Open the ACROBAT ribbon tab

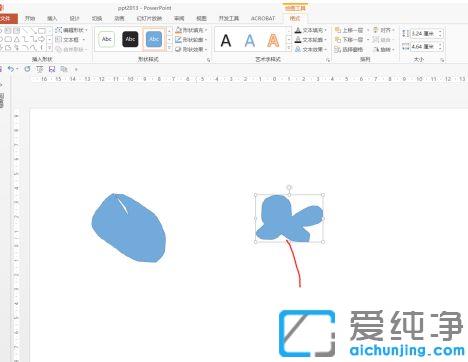(x=263, y=18)
